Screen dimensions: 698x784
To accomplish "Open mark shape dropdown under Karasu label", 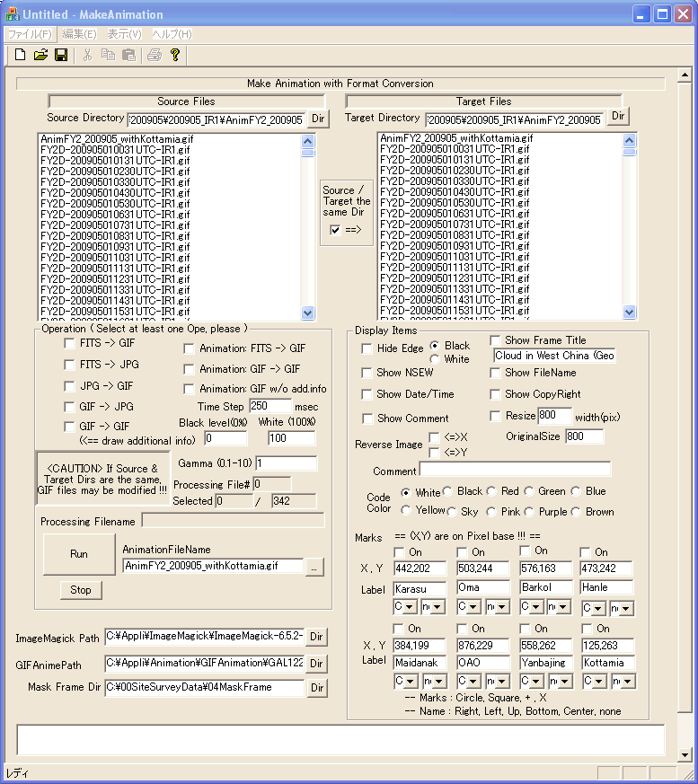I will click(414, 608).
